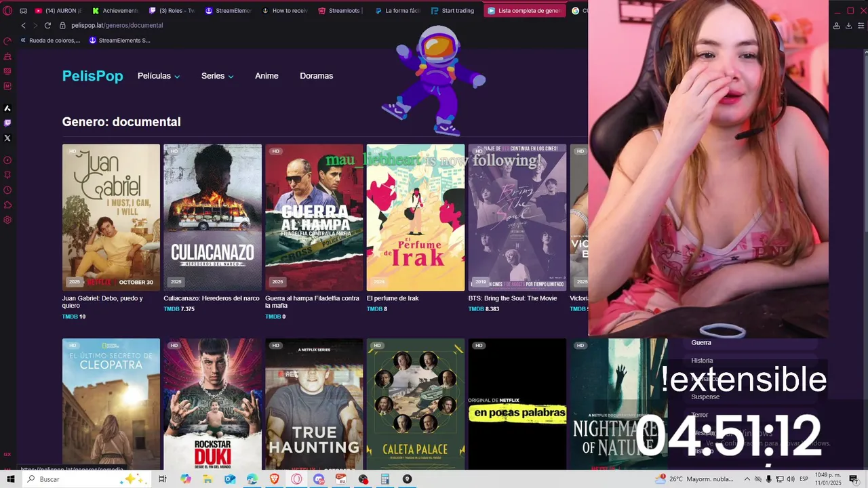The image size is (868, 488).
Task: Open BTS Bring the Soul poster
Action: [517, 218]
